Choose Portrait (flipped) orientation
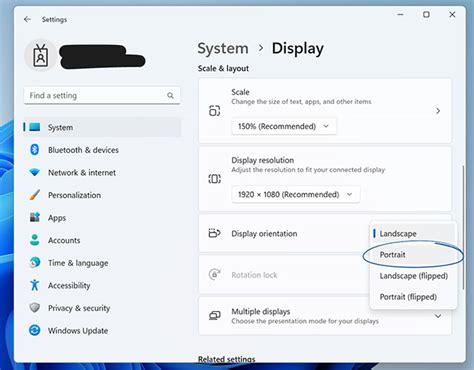474x370 pixels. coord(413,297)
